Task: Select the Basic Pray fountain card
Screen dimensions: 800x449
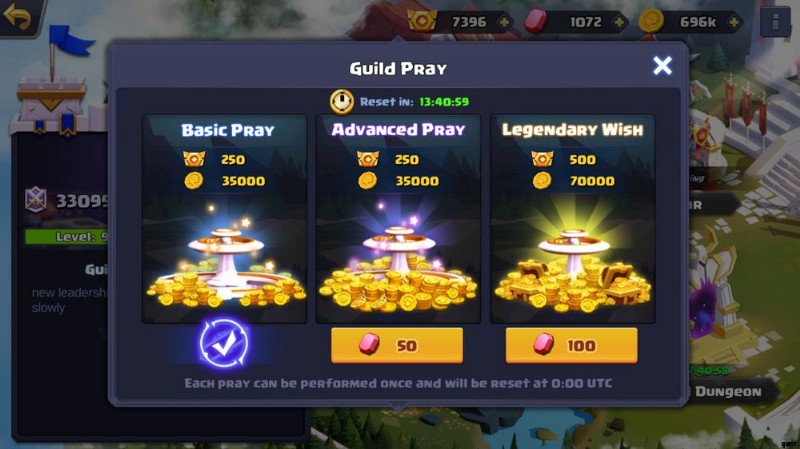Action: click(224, 219)
